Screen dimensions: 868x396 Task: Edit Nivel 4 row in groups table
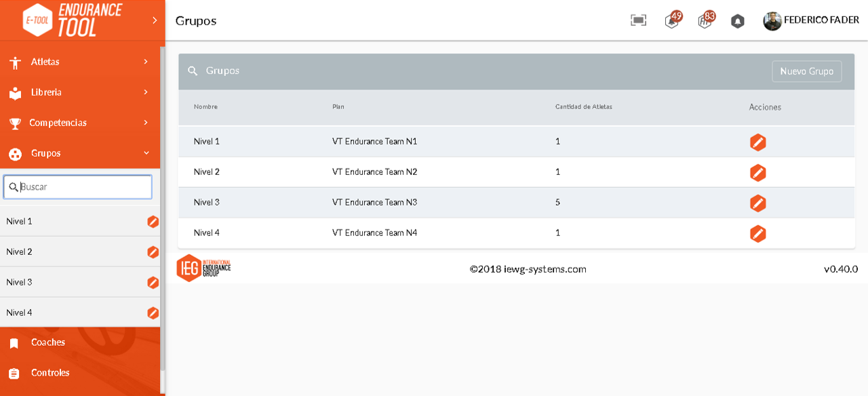758,234
